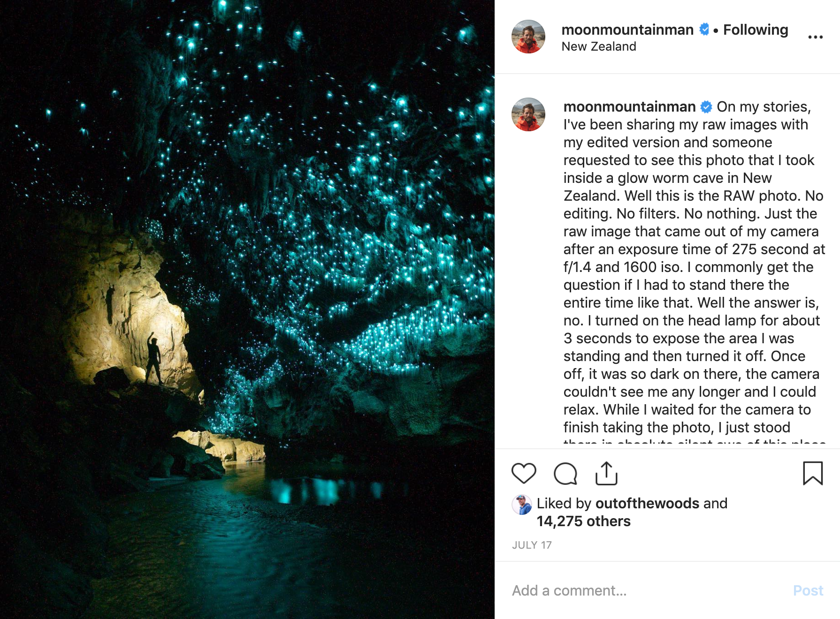Click the glow worm cave photo
The width and height of the screenshot is (840, 619).
(x=247, y=309)
